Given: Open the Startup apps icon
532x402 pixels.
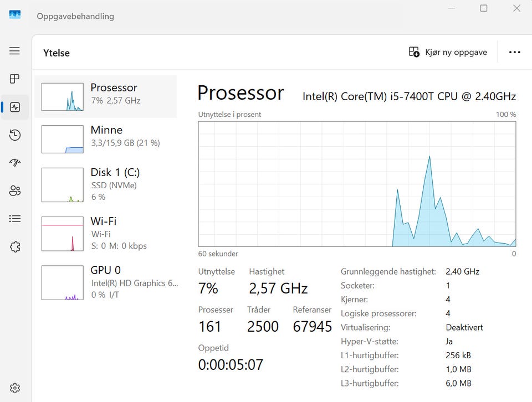Looking at the screenshot, I should [x=14, y=163].
